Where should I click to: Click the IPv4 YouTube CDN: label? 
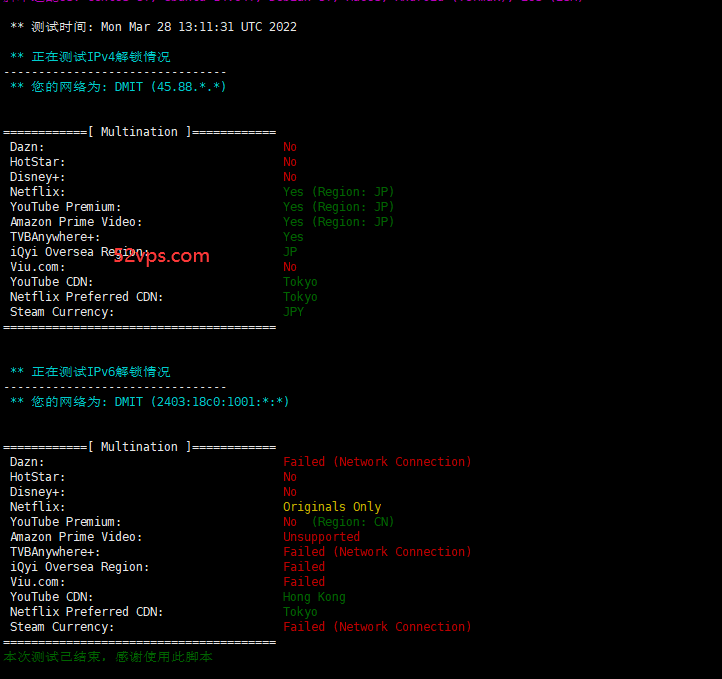[52, 282]
